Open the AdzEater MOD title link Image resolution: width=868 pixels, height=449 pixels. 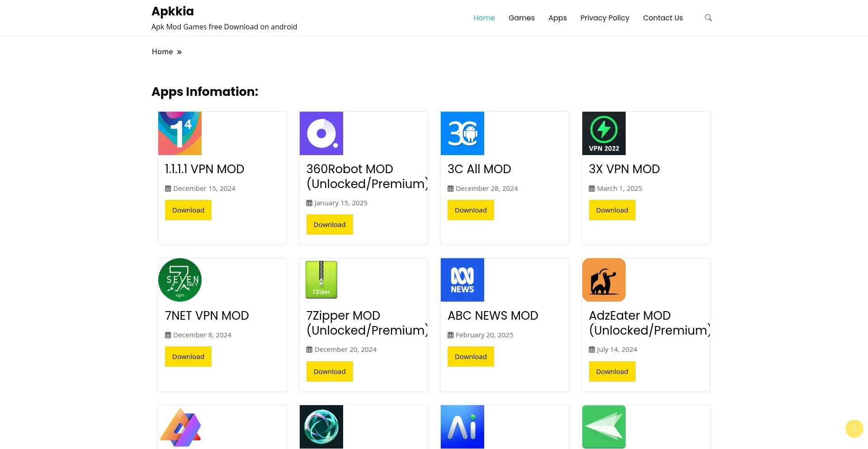point(649,323)
